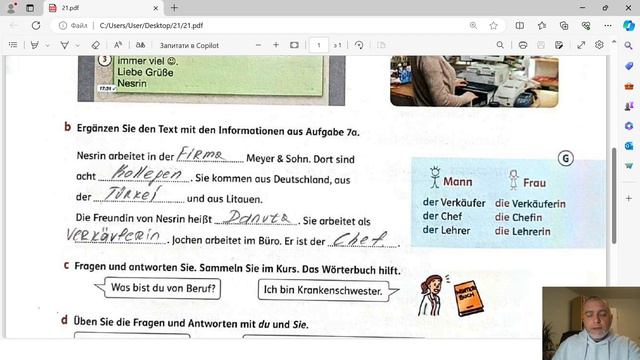Zoom in on the PDF
This screenshot has width=640, height=360.
point(276,45)
